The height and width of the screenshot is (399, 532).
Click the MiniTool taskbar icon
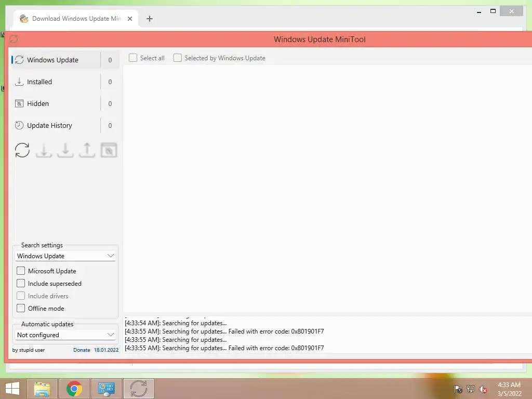pyautogui.click(x=139, y=389)
